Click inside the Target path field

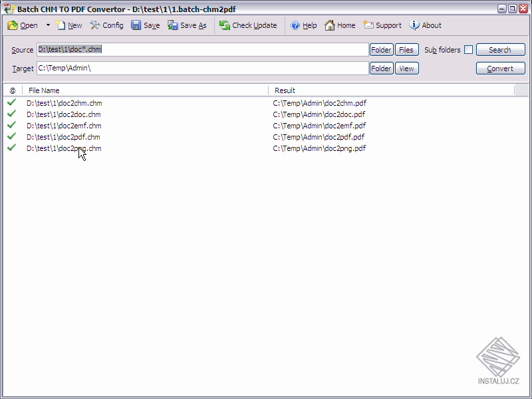pos(199,68)
